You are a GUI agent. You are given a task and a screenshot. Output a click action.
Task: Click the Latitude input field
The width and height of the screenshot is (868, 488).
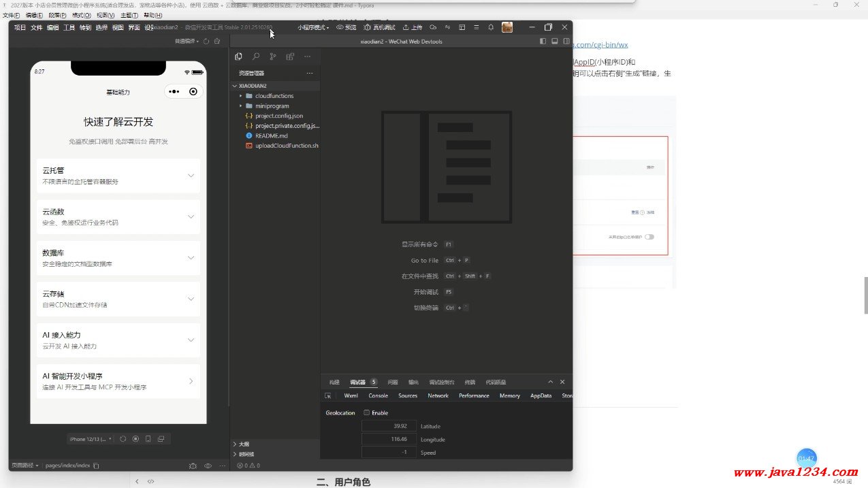coord(389,426)
